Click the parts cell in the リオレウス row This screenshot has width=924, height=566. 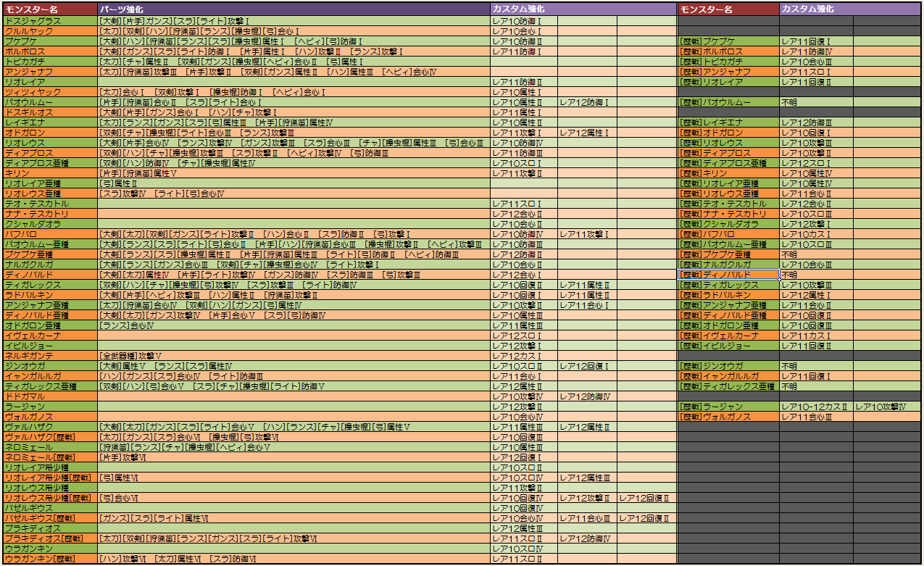coord(294,143)
